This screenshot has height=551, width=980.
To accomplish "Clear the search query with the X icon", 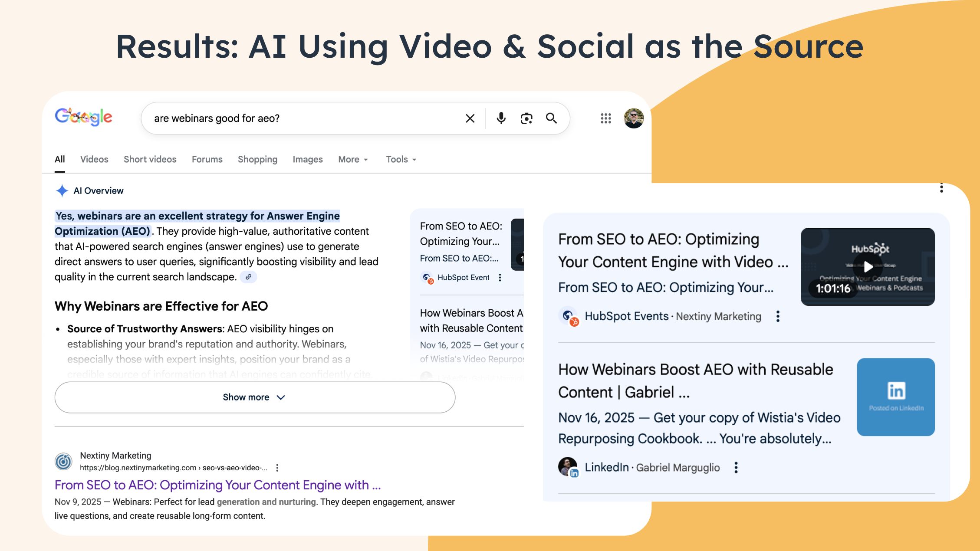I will click(470, 118).
